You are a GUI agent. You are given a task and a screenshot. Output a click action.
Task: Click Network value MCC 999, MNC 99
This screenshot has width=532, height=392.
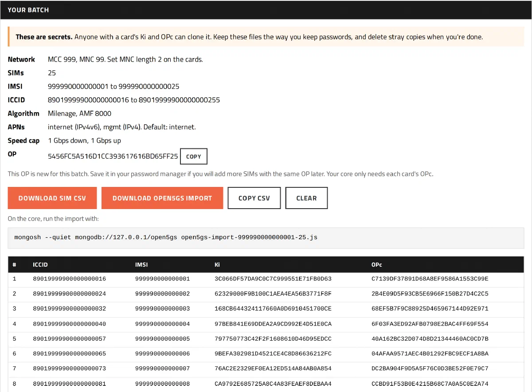tap(125, 59)
